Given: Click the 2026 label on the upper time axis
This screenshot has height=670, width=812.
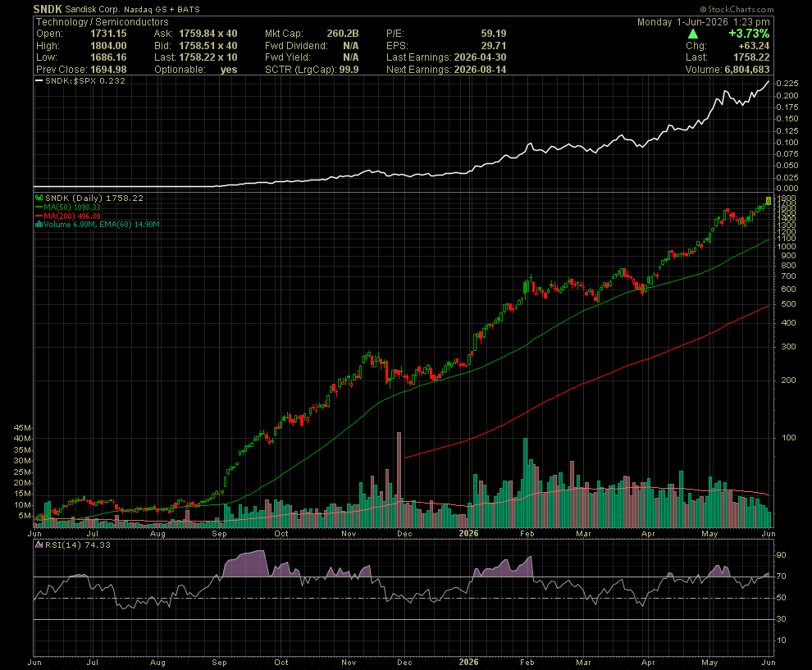Looking at the screenshot, I should (x=468, y=533).
